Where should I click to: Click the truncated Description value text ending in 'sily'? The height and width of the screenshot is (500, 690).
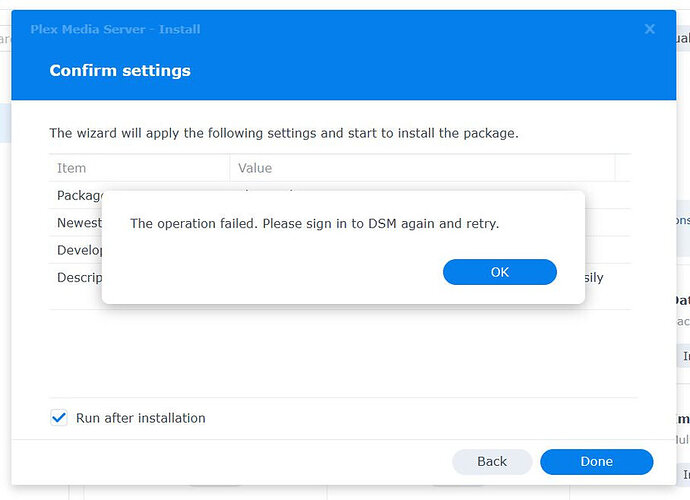pos(594,277)
